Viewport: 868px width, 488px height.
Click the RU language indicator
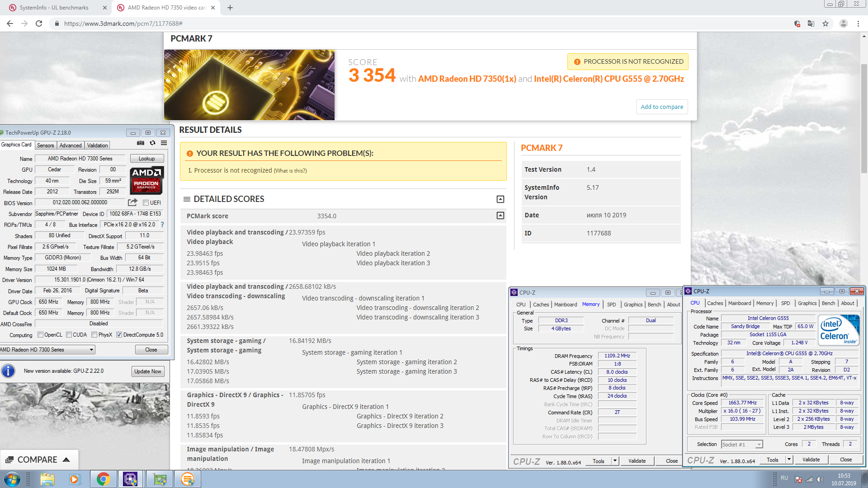[784, 478]
